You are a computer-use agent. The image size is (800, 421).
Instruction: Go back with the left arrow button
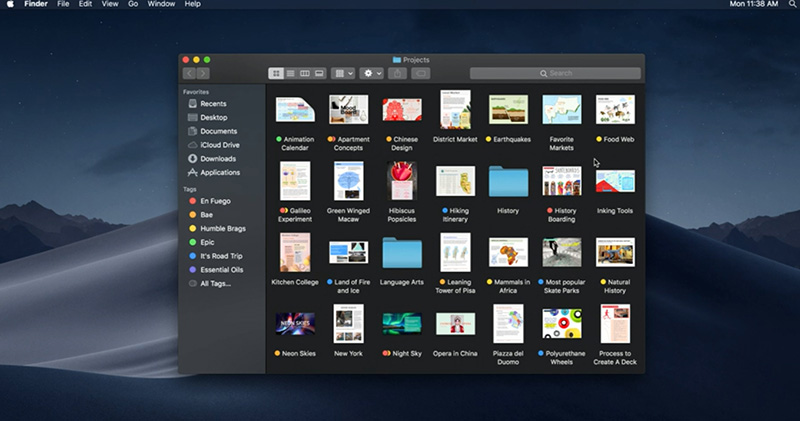[189, 74]
